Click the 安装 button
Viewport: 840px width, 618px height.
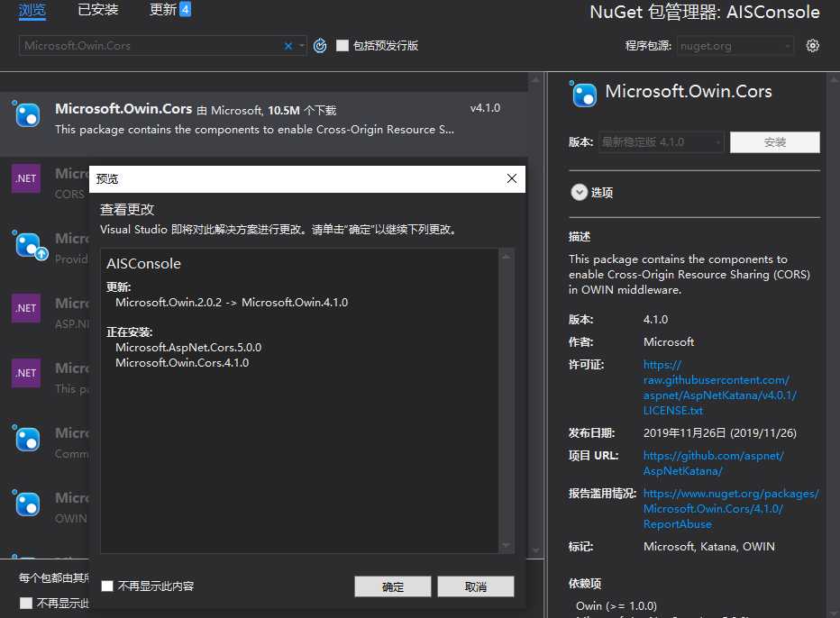point(774,142)
